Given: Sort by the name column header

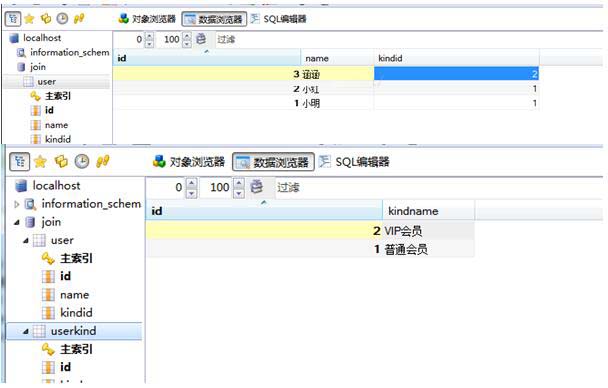Looking at the screenshot, I should [337, 58].
